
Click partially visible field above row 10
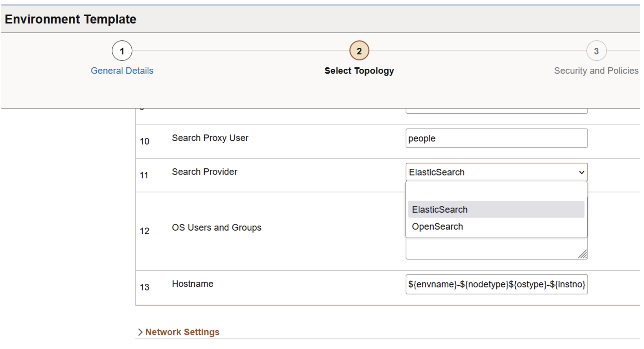pyautogui.click(x=496, y=111)
